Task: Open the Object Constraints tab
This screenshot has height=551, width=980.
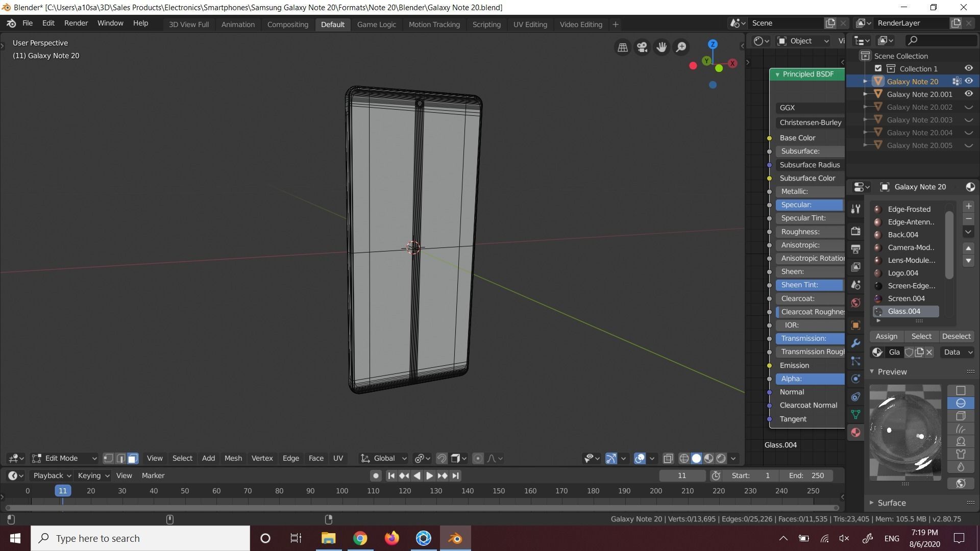Action: [x=855, y=396]
